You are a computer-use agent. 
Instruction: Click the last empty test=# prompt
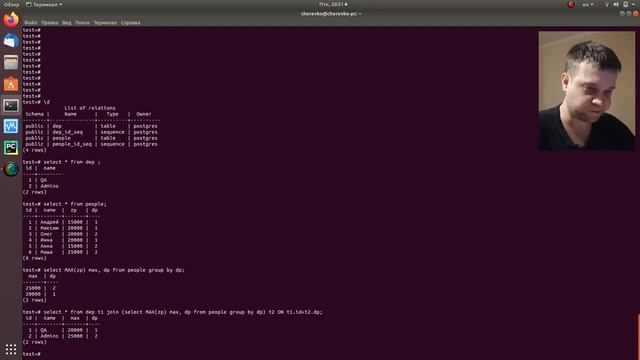[31, 354]
